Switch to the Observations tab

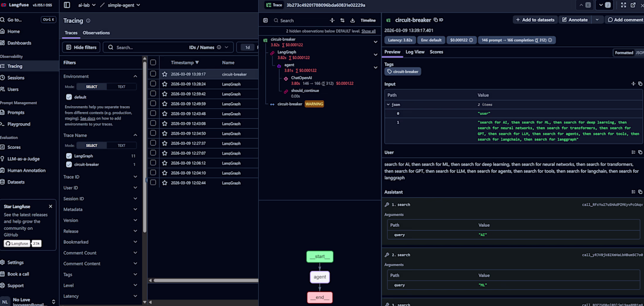96,33
